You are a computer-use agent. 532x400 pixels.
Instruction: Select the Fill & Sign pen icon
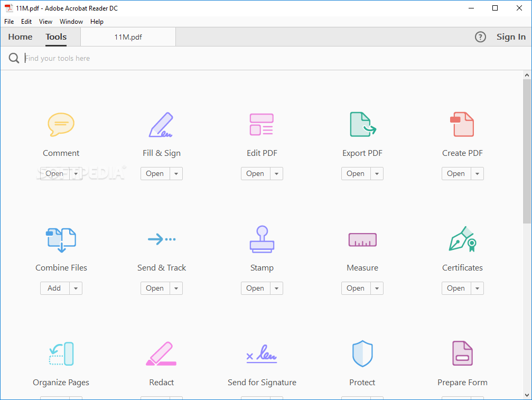tap(161, 125)
